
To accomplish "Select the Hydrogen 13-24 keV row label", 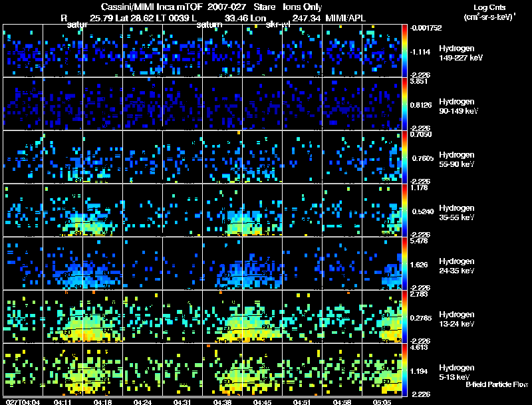I will point(457,319).
